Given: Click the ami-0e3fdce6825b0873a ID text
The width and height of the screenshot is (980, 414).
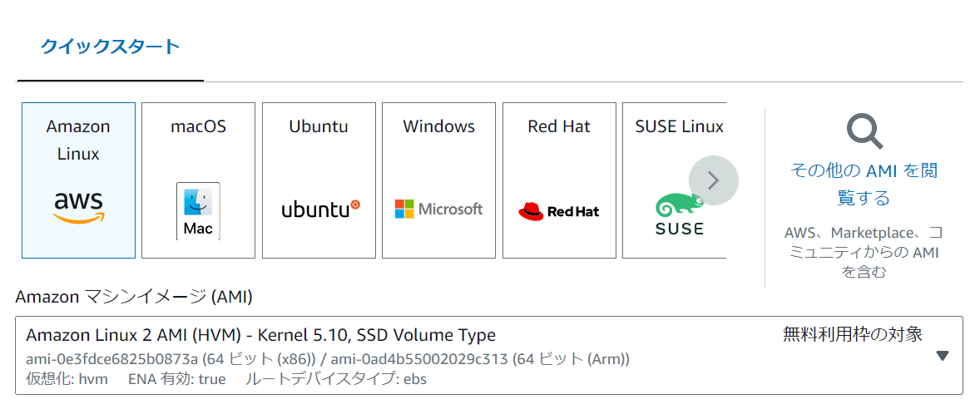Looking at the screenshot, I should point(111,360).
